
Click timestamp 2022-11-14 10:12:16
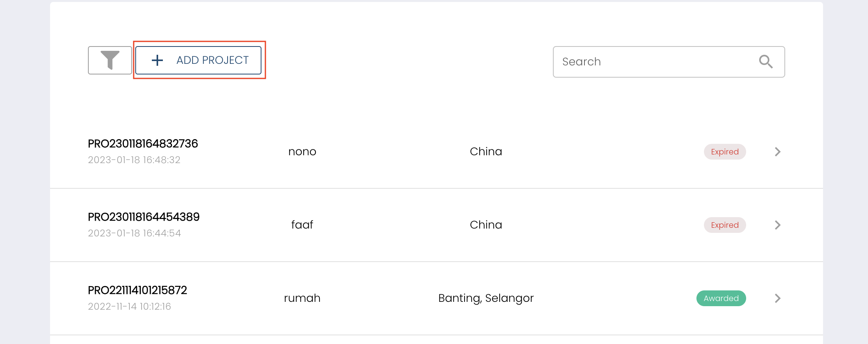click(x=129, y=307)
